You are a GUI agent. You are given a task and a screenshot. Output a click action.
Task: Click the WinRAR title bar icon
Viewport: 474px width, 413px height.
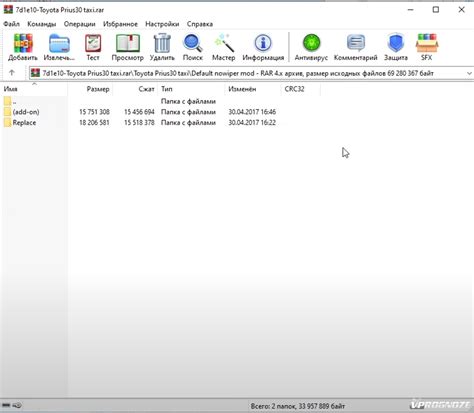click(8, 10)
